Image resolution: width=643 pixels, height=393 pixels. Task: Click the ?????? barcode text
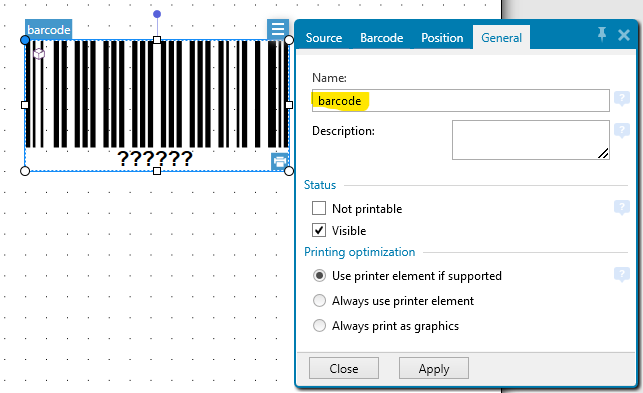[155, 159]
